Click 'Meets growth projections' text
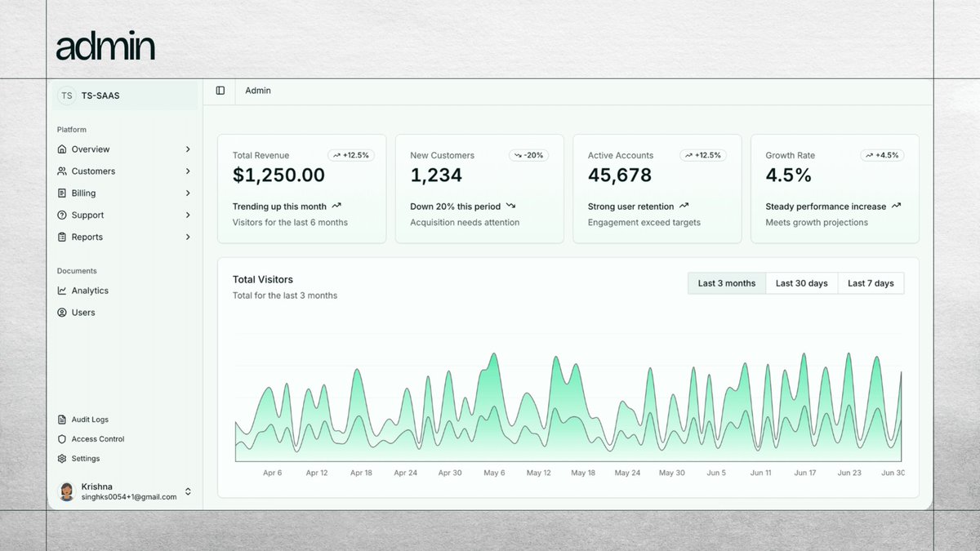The image size is (980, 551). coord(817,222)
